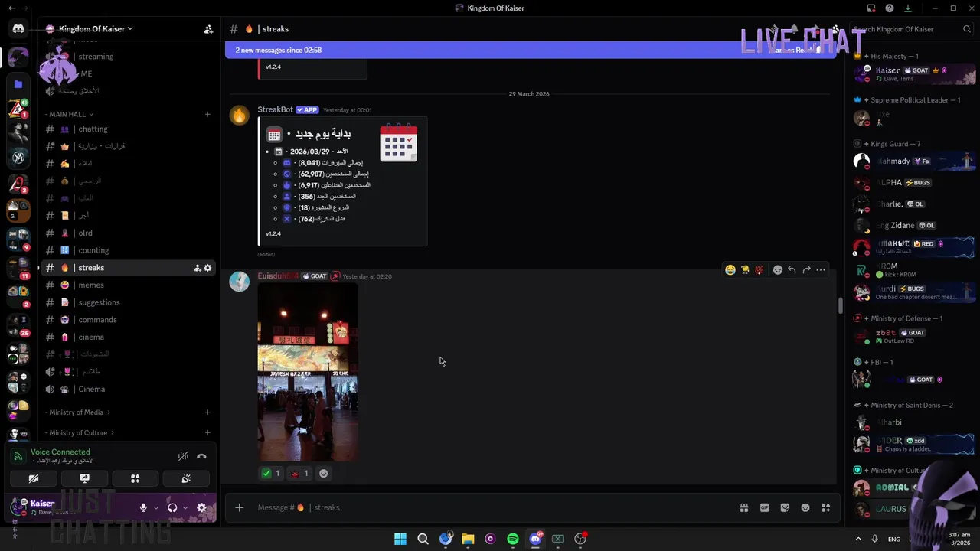Open voice Activities launcher button

tap(135, 478)
